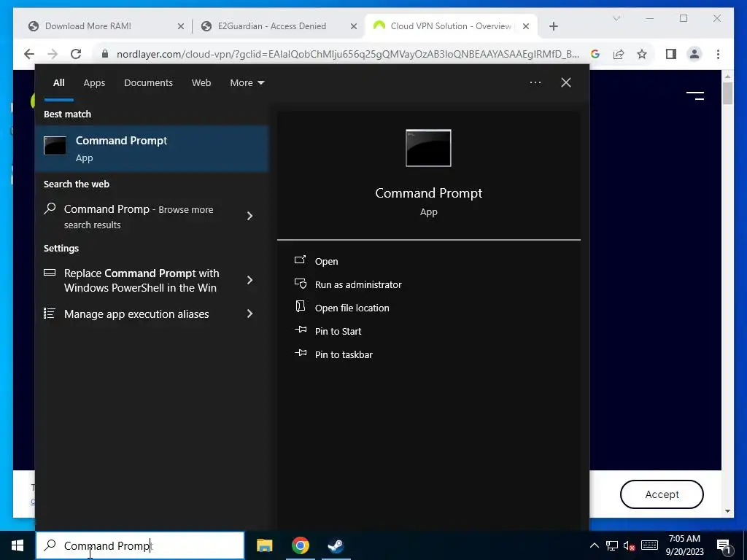
Task: Open the Windows Start menu
Action: pos(18,545)
